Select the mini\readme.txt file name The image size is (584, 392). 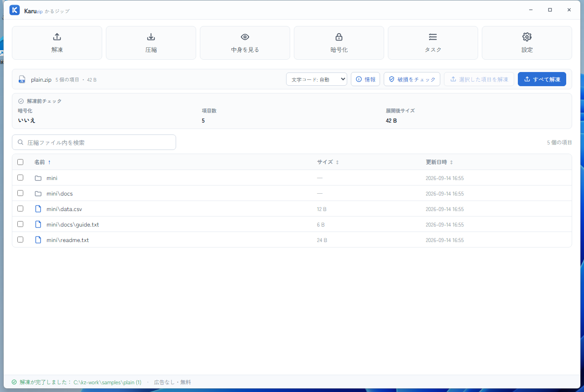point(68,240)
